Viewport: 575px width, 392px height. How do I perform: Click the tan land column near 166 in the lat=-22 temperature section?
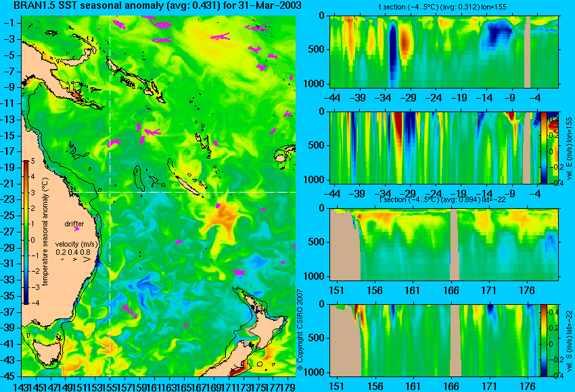(455, 245)
